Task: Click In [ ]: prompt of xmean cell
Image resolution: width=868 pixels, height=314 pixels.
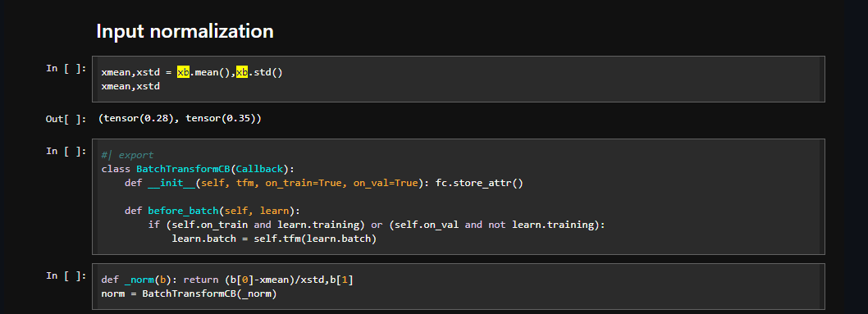Action: click(x=66, y=68)
